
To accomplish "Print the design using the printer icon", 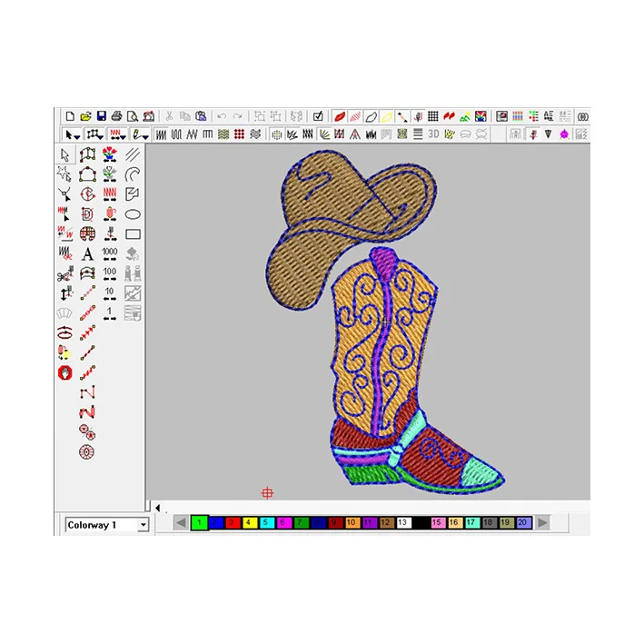I will click(x=116, y=116).
